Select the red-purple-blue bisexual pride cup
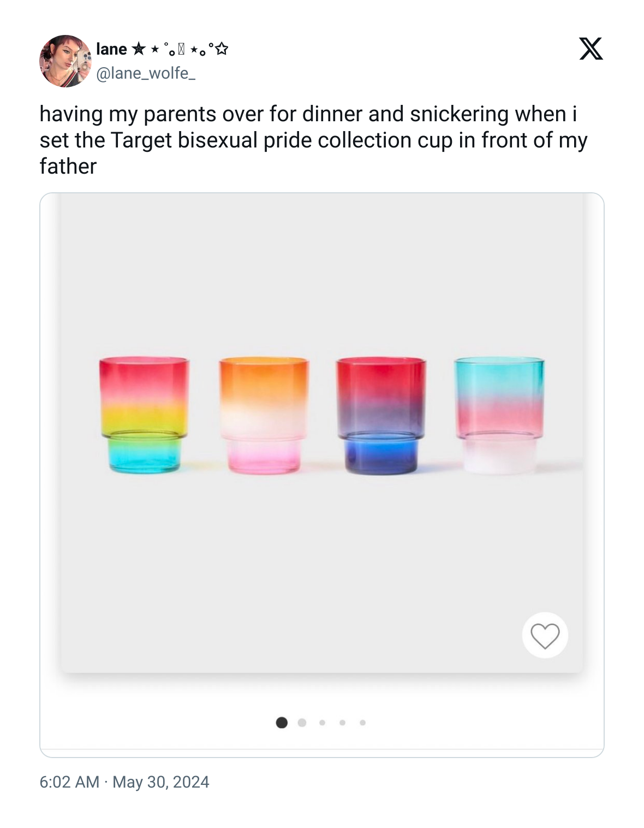 pos(381,416)
